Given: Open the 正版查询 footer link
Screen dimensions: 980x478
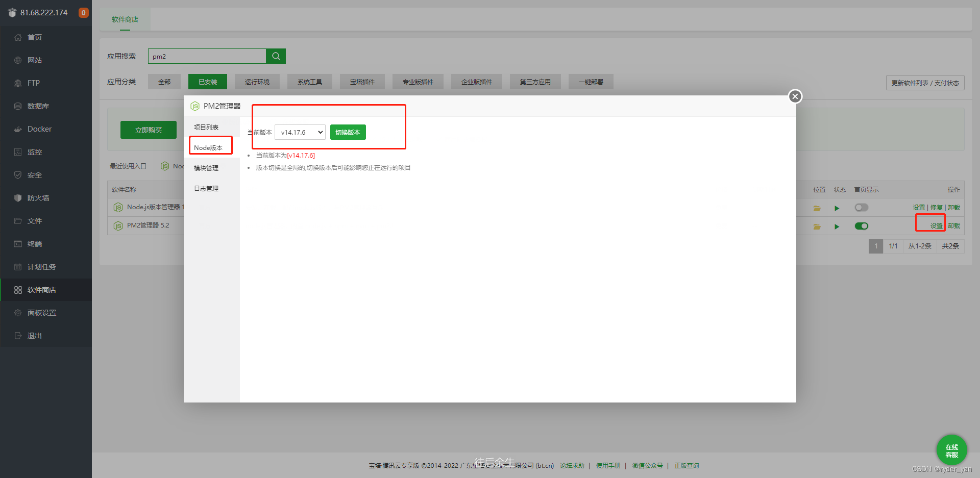Looking at the screenshot, I should click(687, 466).
